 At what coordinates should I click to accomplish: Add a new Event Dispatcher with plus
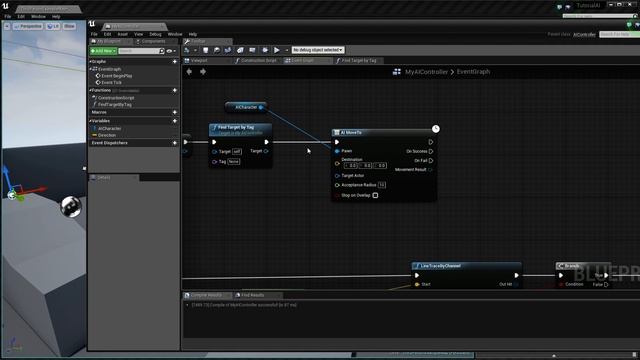tap(175, 143)
